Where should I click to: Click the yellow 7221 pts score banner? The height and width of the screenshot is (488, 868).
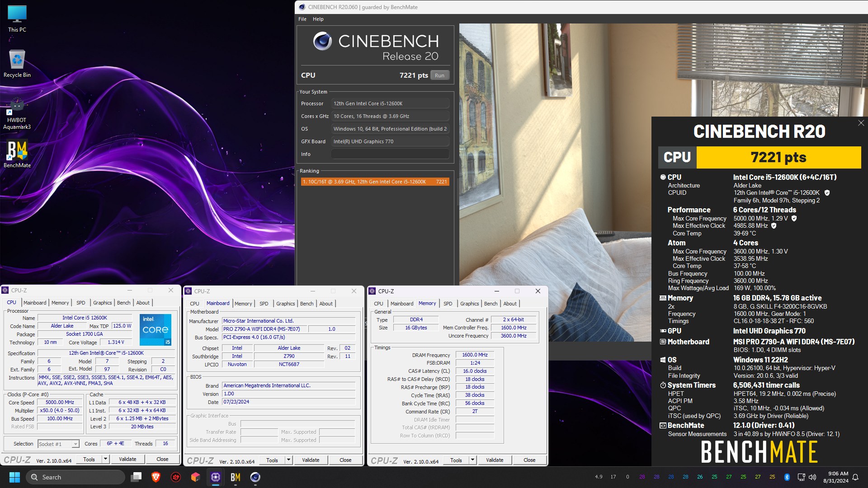click(x=778, y=157)
